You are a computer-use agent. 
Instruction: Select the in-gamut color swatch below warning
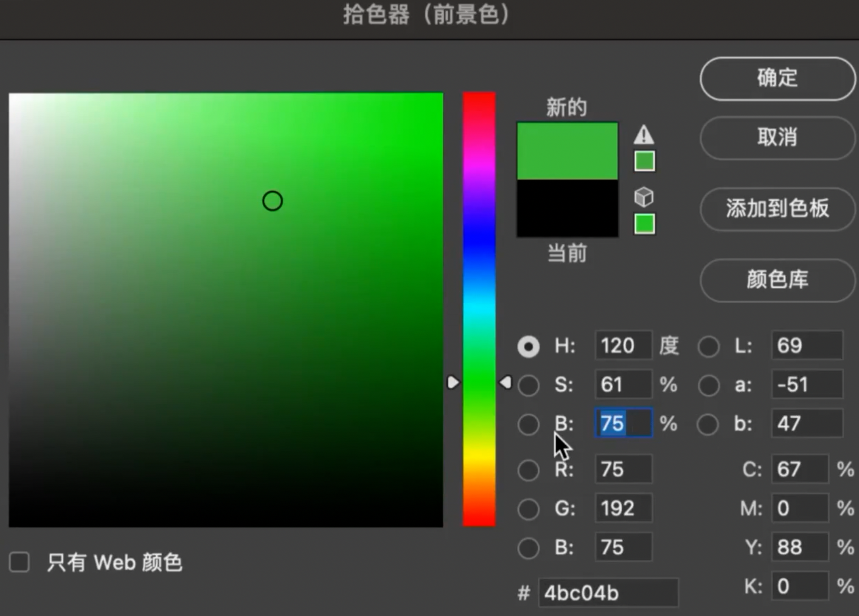pos(644,161)
